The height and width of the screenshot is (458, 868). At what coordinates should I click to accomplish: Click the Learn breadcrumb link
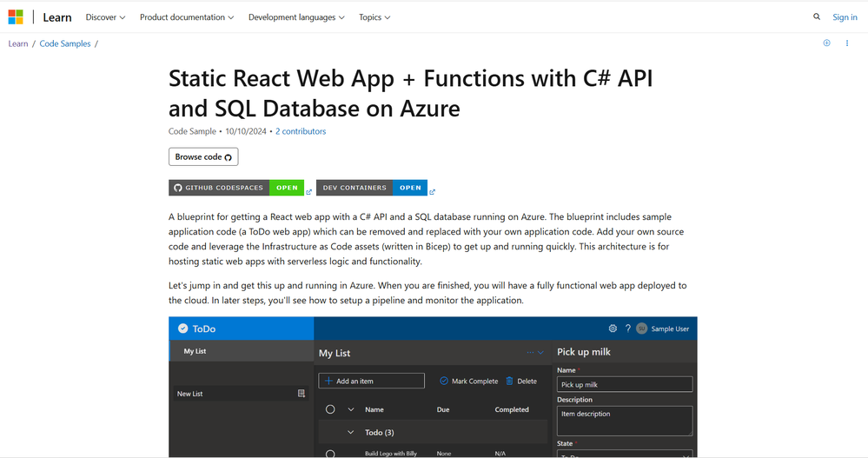(x=17, y=43)
